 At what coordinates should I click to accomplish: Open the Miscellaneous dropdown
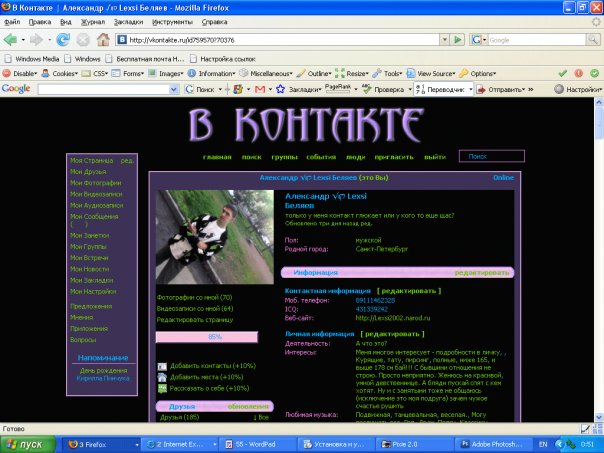click(266, 73)
